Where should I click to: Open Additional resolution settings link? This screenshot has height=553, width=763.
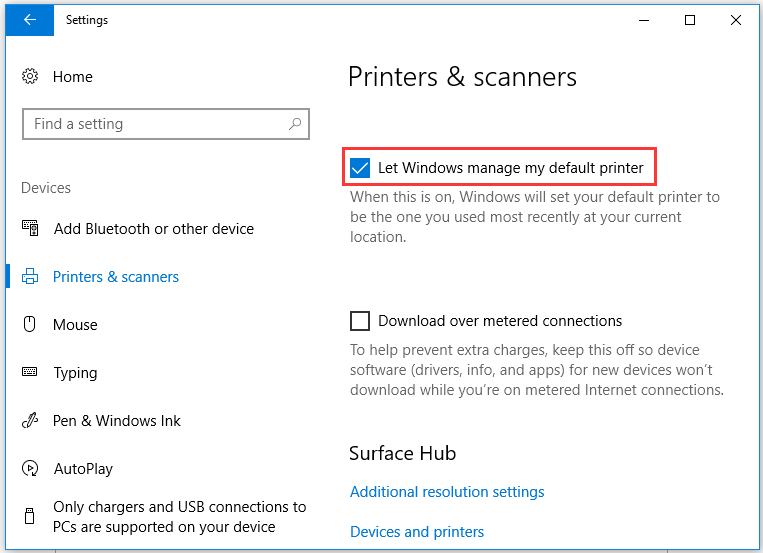[x=447, y=492]
